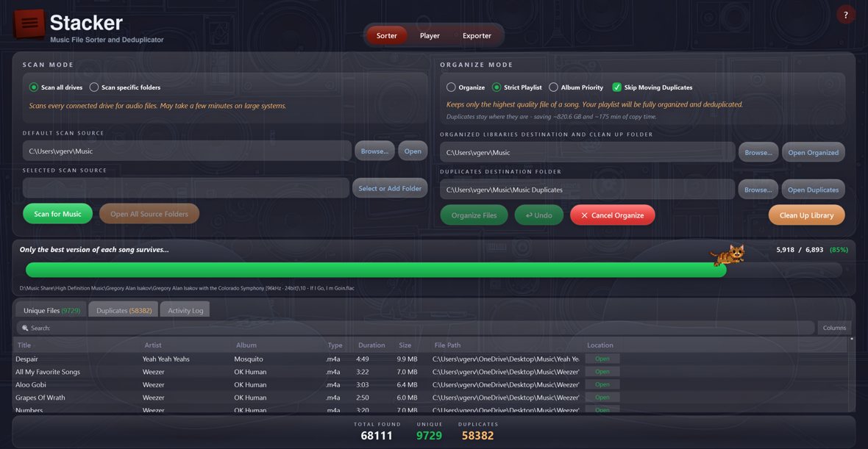The image size is (868, 449).
Task: Uncheck Skip Moving Duplicates
Action: pos(616,87)
